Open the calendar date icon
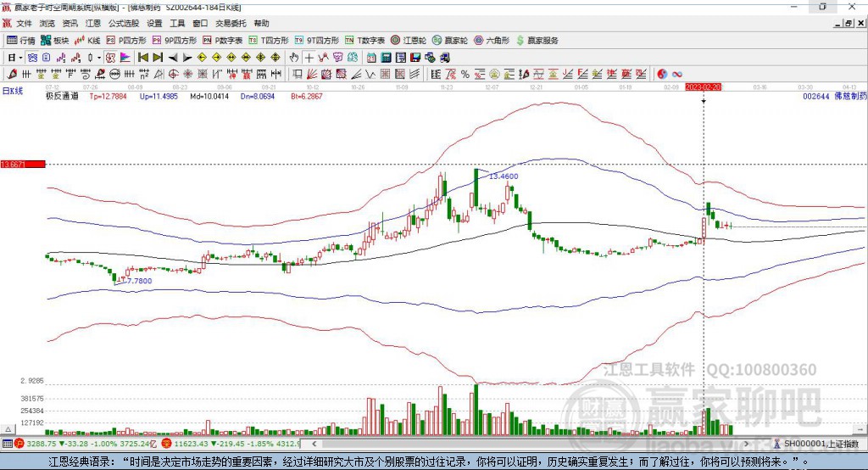The width and height of the screenshot is (868, 470). point(371,58)
